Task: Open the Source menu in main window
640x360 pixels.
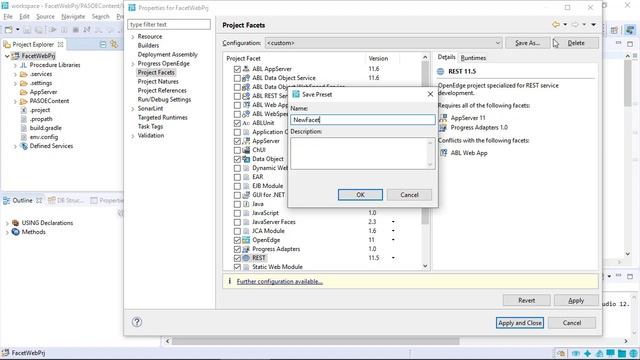Action: [x=45, y=17]
